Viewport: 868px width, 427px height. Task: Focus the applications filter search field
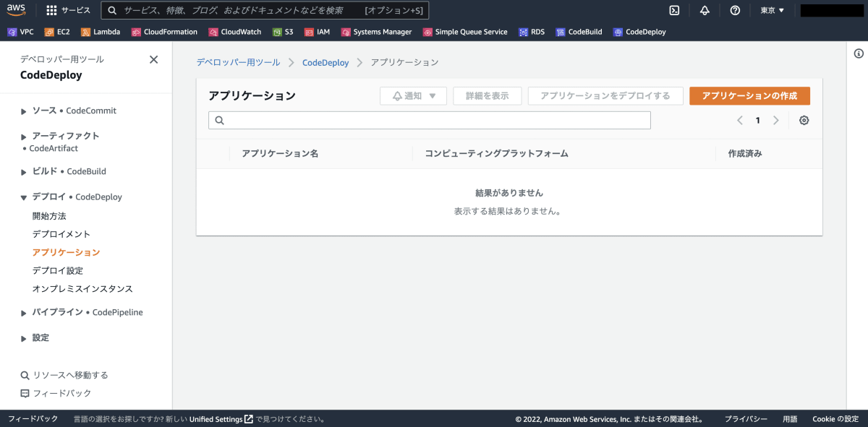point(430,120)
